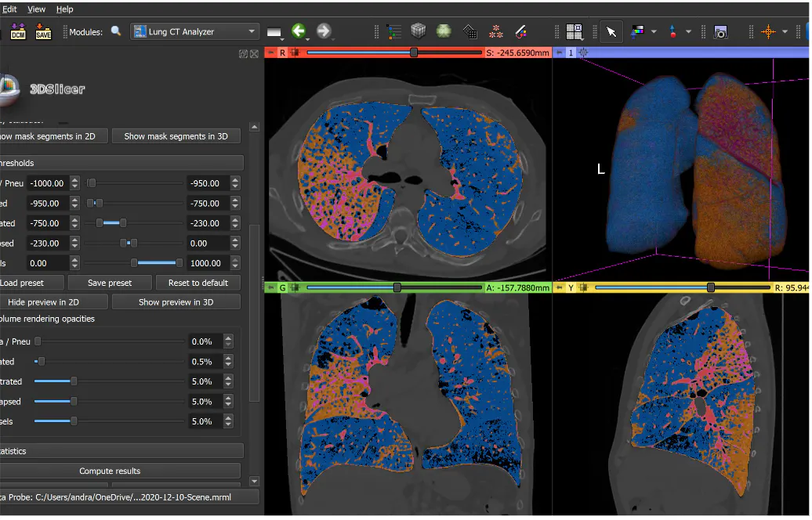The image size is (812, 520).
Task: Open the View menu
Action: tap(36, 9)
